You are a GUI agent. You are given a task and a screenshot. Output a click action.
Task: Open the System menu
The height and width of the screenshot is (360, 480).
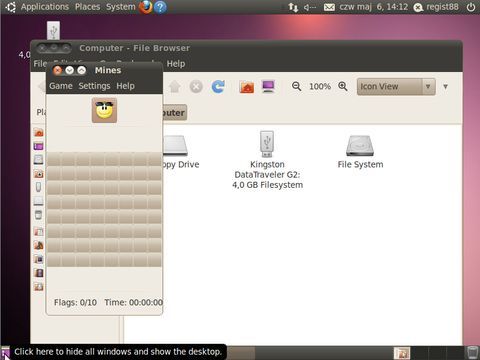[121, 7]
